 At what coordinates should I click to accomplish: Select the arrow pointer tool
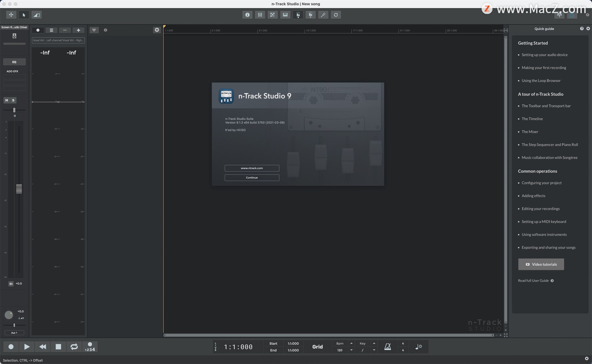click(24, 15)
